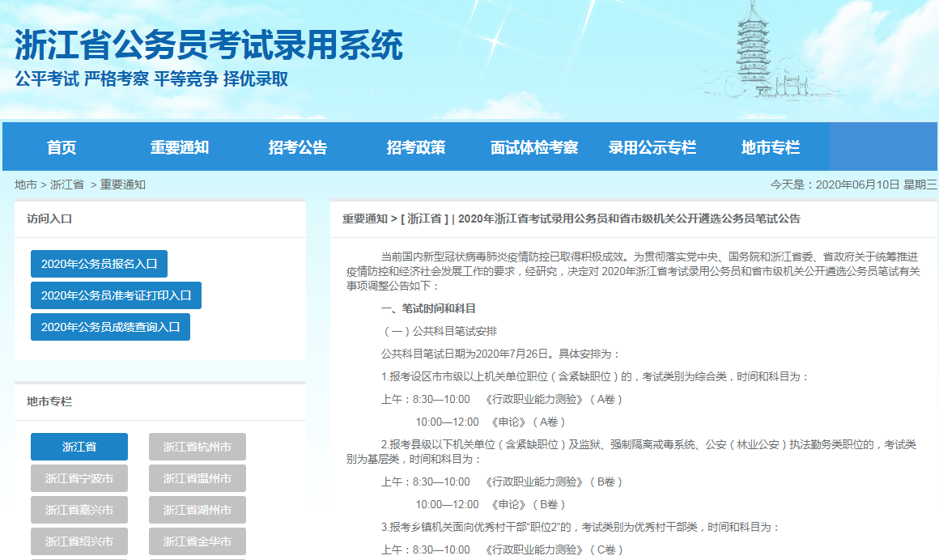The image size is (939, 560).
Task: Click the 《行政职业能力测验》（C卷） line
Action: point(503,549)
